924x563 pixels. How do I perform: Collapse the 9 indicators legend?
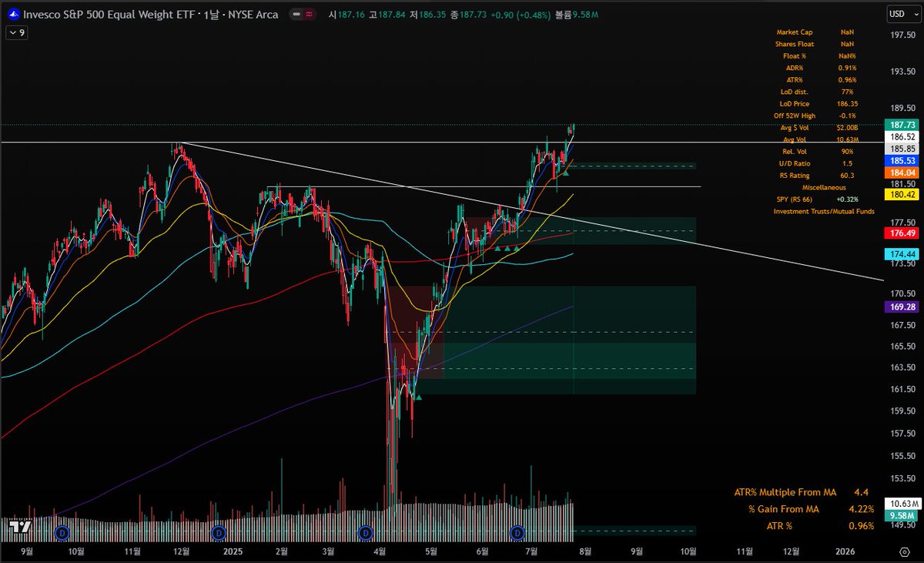16,32
